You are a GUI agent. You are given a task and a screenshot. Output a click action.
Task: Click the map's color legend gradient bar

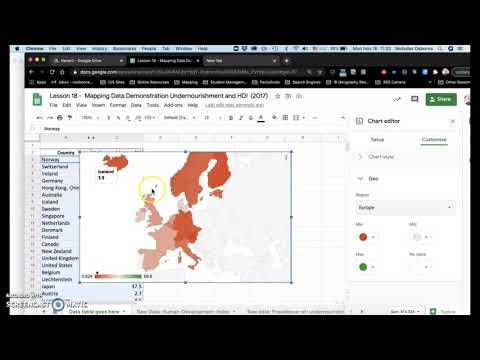(x=118, y=276)
